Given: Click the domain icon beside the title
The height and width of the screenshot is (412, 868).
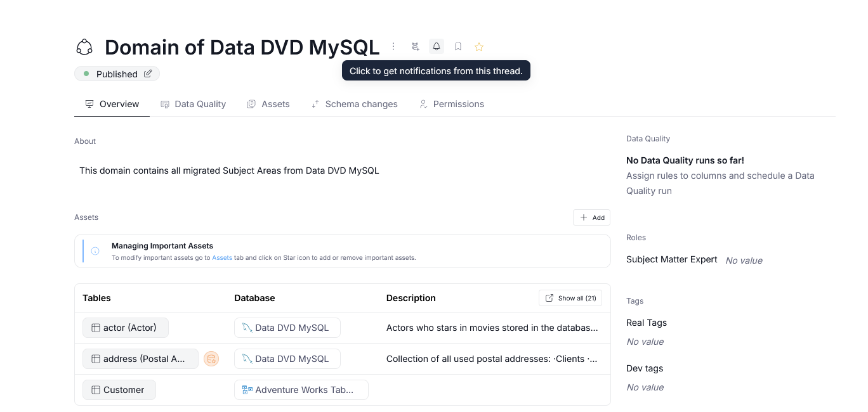Looking at the screenshot, I should [84, 47].
